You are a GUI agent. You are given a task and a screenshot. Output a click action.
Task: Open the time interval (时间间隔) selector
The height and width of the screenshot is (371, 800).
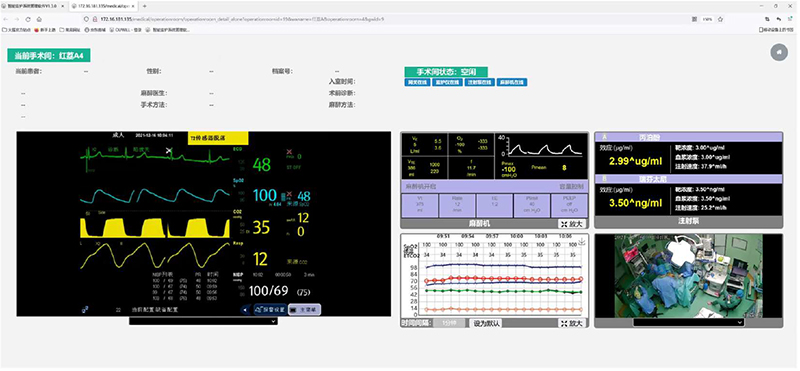pos(449,323)
